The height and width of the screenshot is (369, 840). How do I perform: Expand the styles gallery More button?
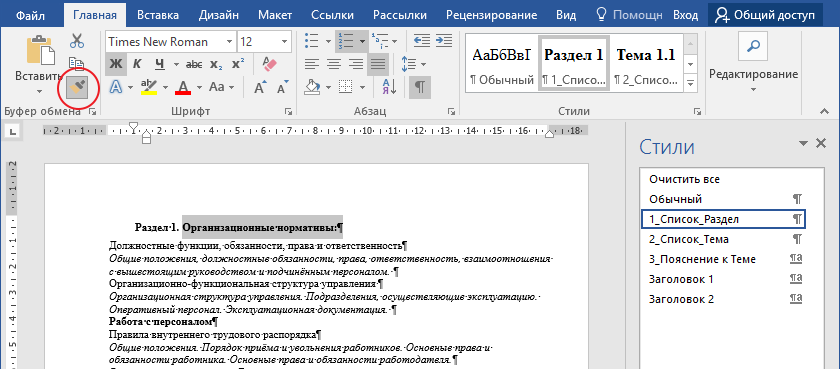point(691,83)
